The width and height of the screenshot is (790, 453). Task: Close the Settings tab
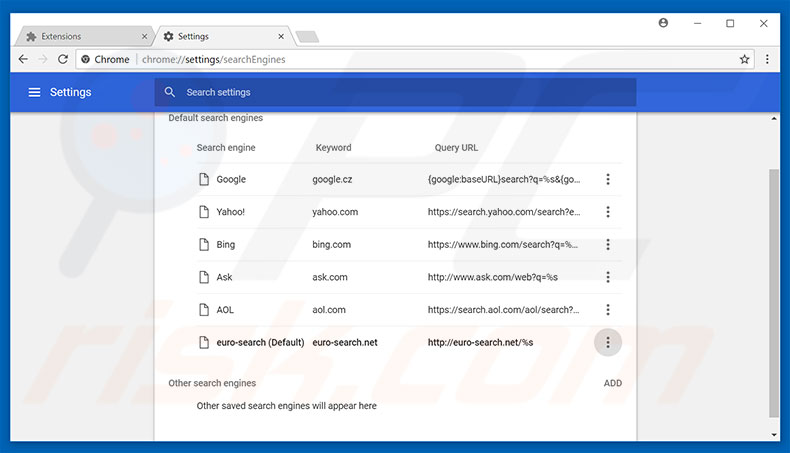click(x=281, y=36)
